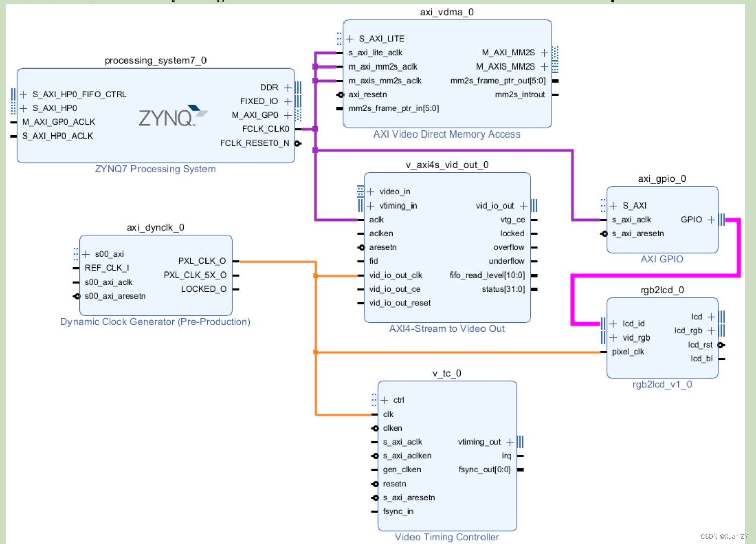The height and width of the screenshot is (544, 756).
Task: Select the vid_io_out_clk input pin
Action: (395, 275)
